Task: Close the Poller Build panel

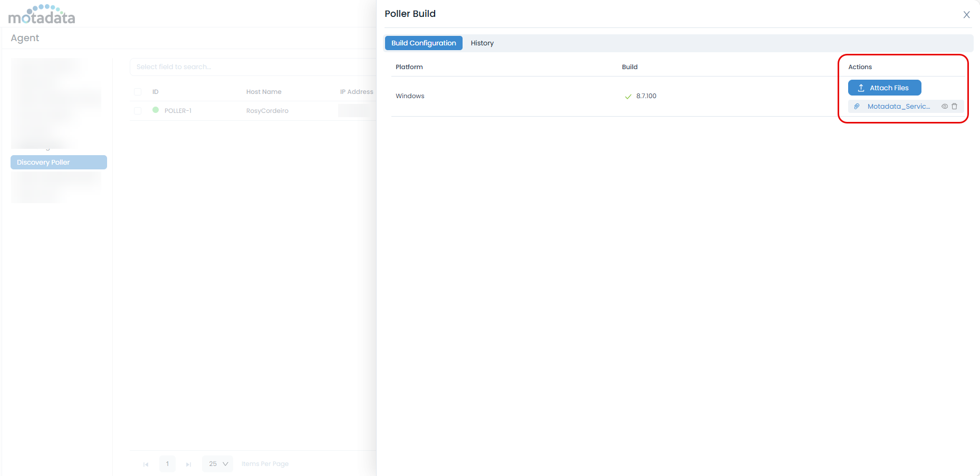Action: click(x=966, y=15)
